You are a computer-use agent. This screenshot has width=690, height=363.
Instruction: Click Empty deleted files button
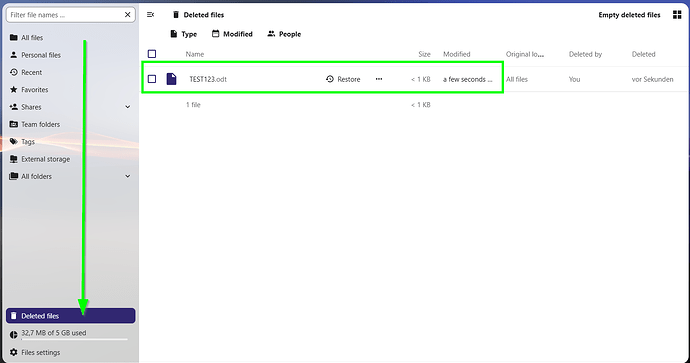tap(629, 15)
